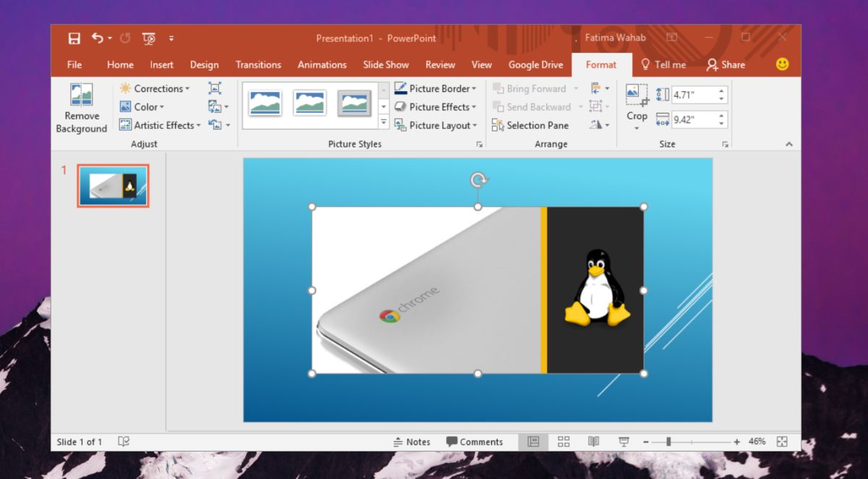This screenshot has height=479, width=868.
Task: Toggle the Notes pane
Action: point(411,441)
